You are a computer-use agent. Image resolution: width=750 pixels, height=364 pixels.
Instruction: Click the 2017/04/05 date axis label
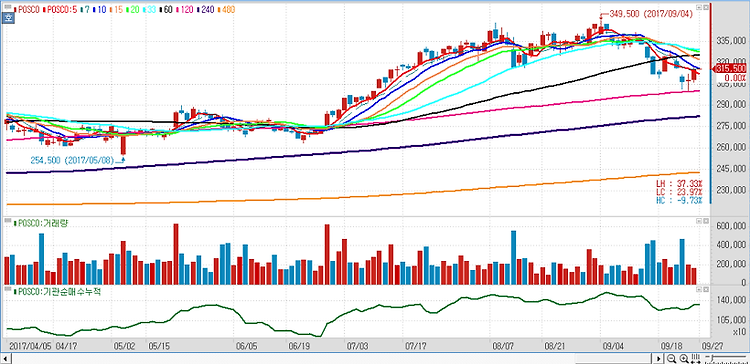30,345
